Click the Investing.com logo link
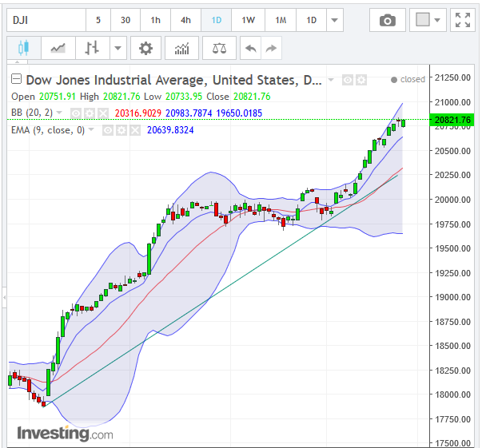 [66, 434]
